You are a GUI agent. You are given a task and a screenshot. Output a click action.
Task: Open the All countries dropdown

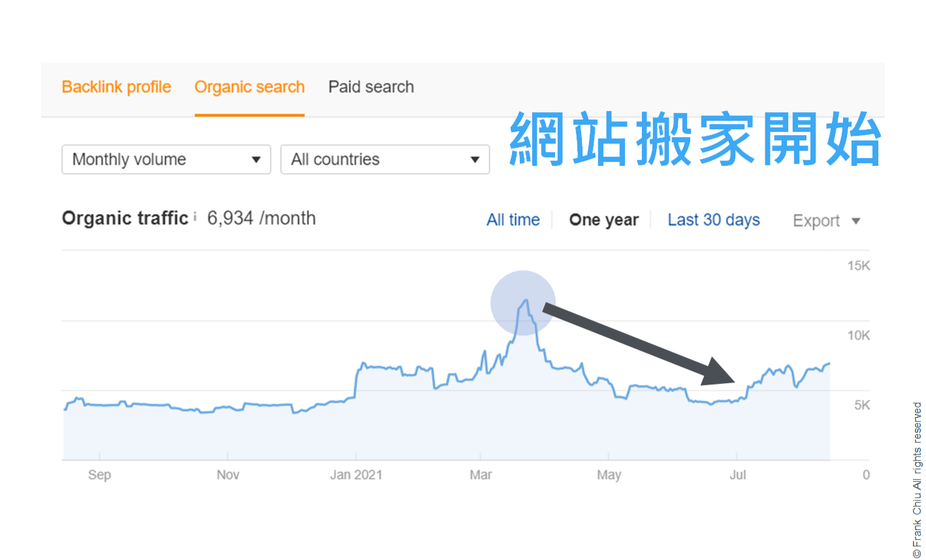click(385, 159)
